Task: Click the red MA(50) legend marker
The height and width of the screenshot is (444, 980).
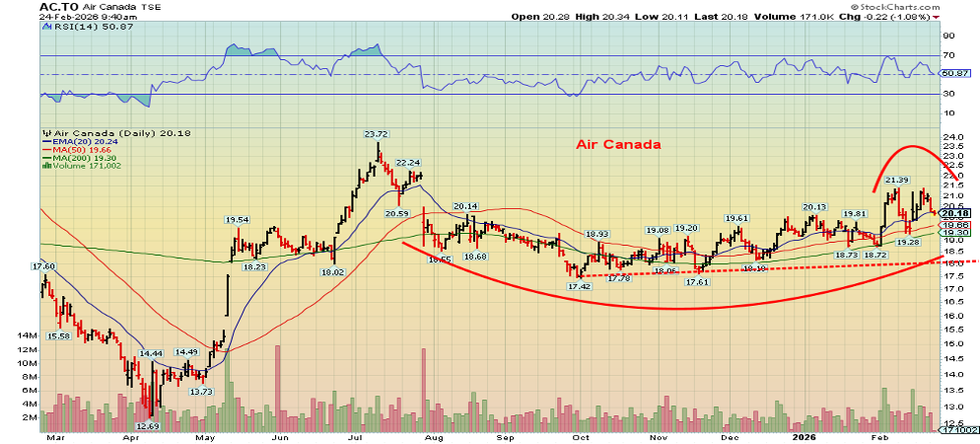Action: click(x=45, y=151)
